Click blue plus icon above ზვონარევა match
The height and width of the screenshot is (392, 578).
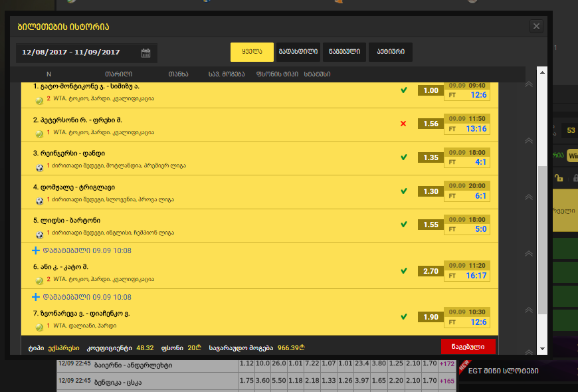[x=36, y=297]
